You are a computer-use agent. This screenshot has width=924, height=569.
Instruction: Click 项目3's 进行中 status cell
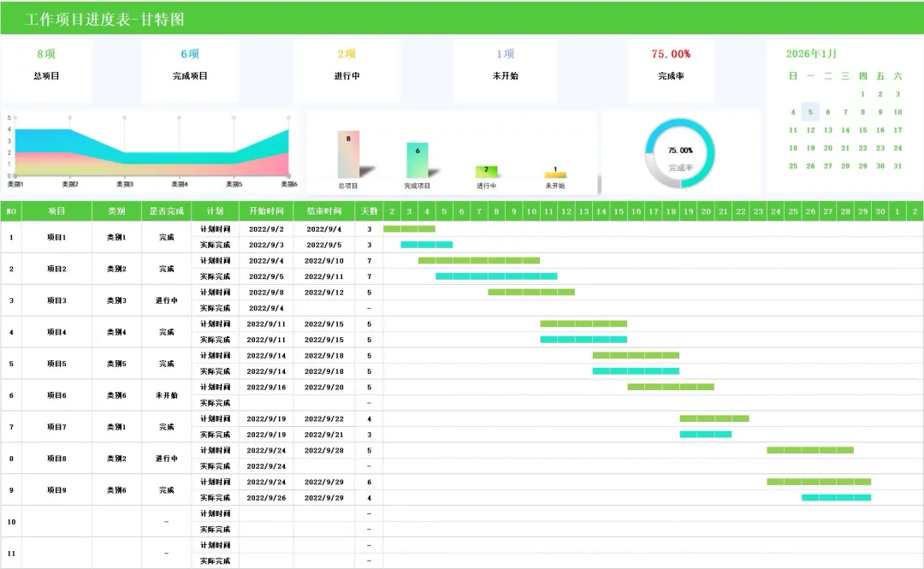pyautogui.click(x=166, y=300)
